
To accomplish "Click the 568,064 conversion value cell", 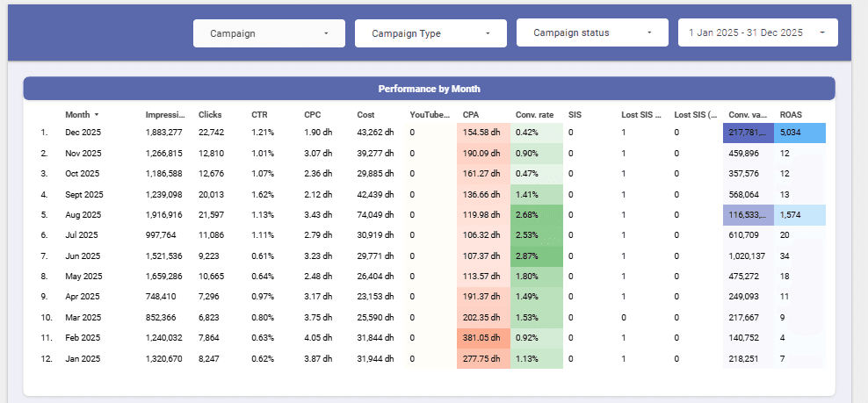I will (x=748, y=195).
